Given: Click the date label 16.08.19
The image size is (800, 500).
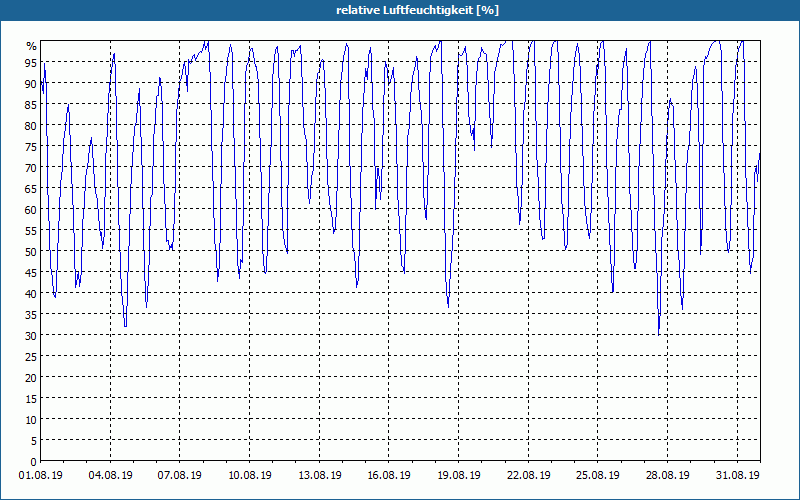Looking at the screenshot, I should (x=389, y=476).
